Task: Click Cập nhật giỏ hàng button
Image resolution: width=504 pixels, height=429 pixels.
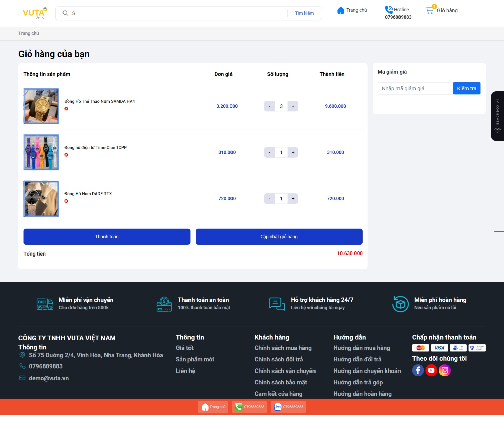Action: [279, 237]
